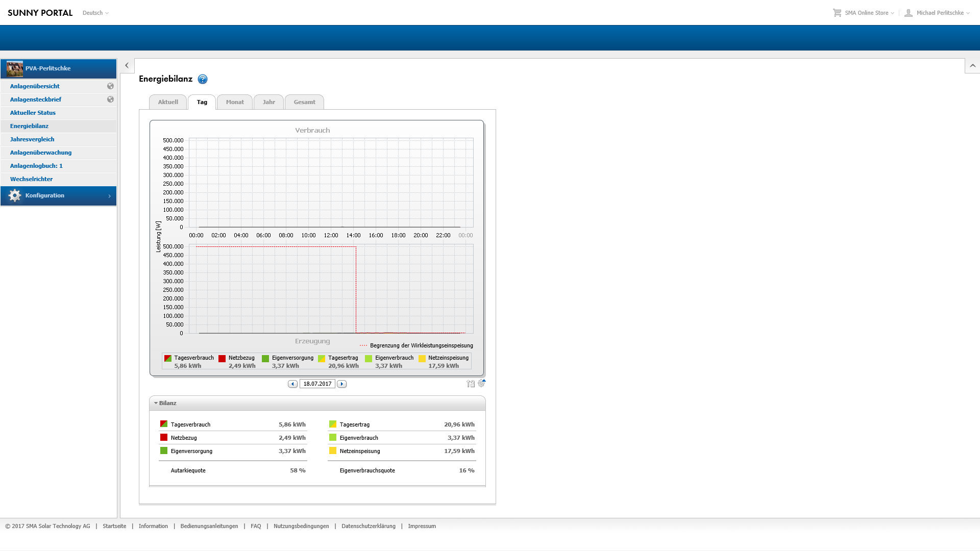Image resolution: width=980 pixels, height=551 pixels.
Task: Switch to the Monat tab
Action: tap(235, 102)
